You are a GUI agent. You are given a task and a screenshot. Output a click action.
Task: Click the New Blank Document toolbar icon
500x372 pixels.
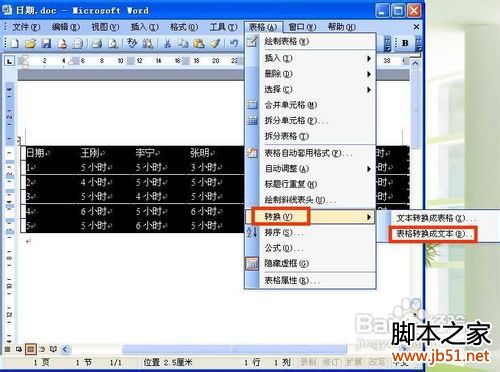[x=15, y=43]
